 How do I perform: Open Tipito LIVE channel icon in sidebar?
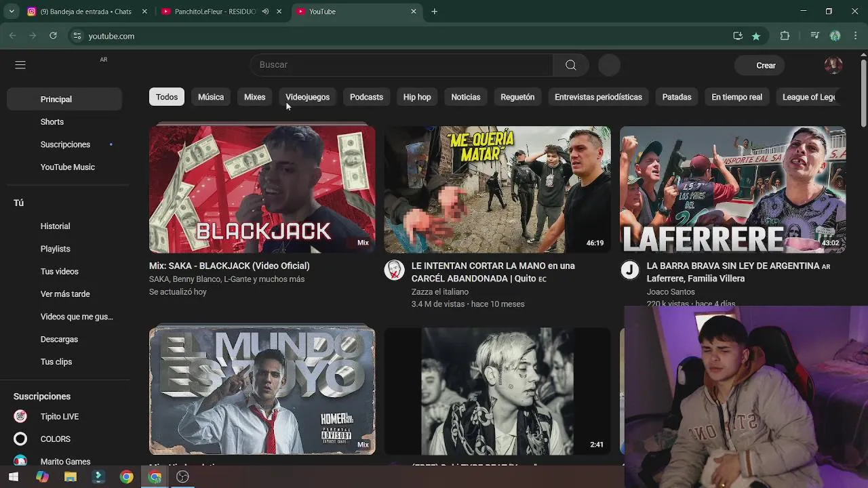[x=20, y=416]
